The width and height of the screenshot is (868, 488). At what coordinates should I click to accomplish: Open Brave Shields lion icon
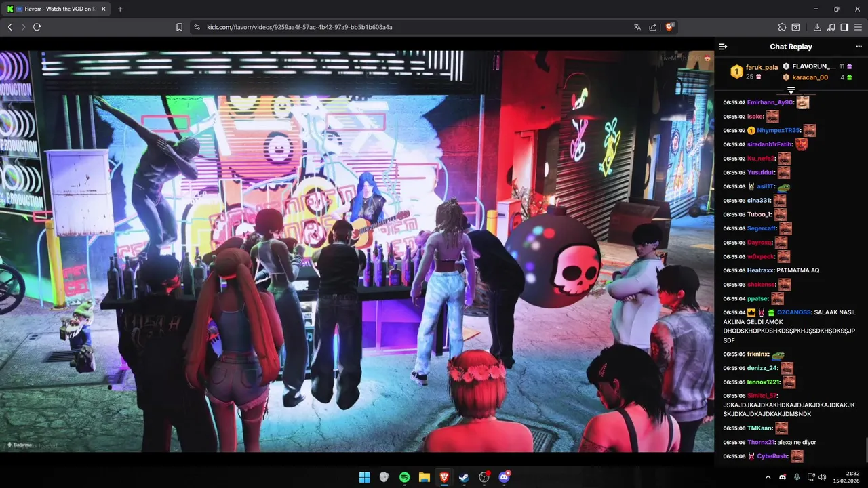tap(670, 27)
